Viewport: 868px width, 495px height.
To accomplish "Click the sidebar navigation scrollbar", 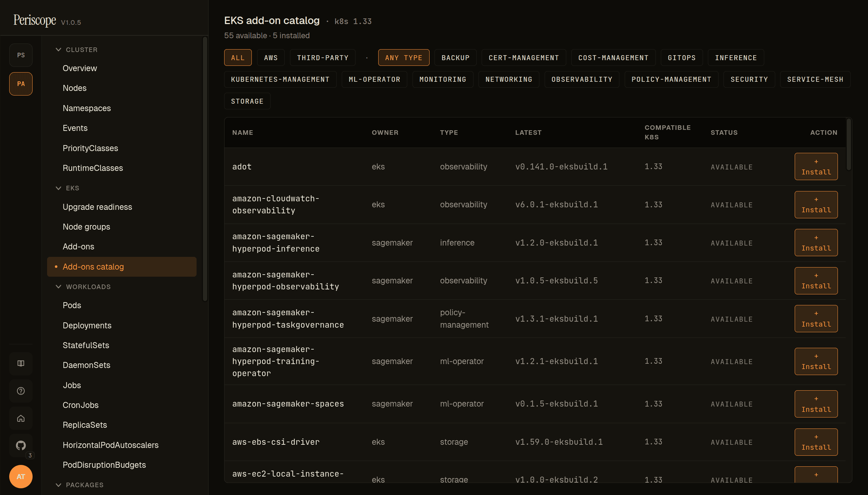I will click(205, 169).
